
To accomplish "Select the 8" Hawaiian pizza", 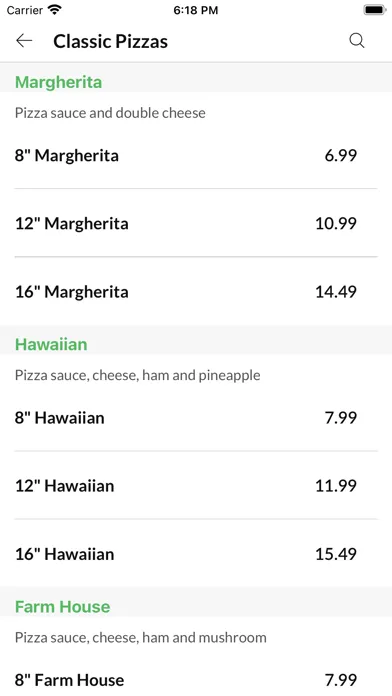I will pos(196,417).
